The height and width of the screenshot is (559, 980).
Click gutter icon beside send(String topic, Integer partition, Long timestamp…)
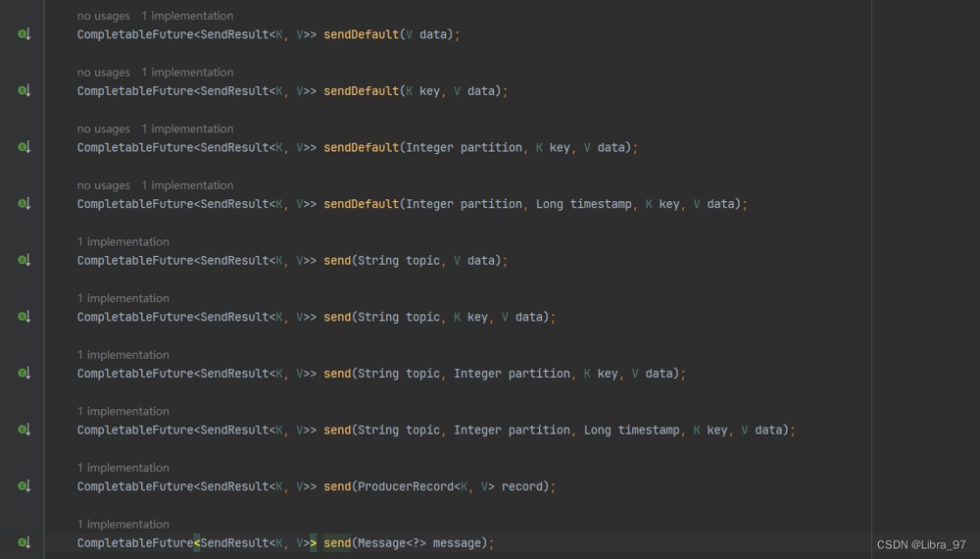point(24,430)
